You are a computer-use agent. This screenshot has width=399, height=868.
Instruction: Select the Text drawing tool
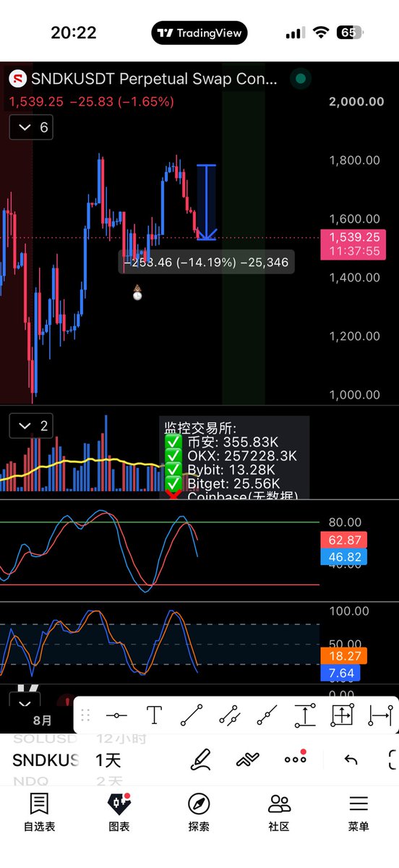pyautogui.click(x=154, y=715)
